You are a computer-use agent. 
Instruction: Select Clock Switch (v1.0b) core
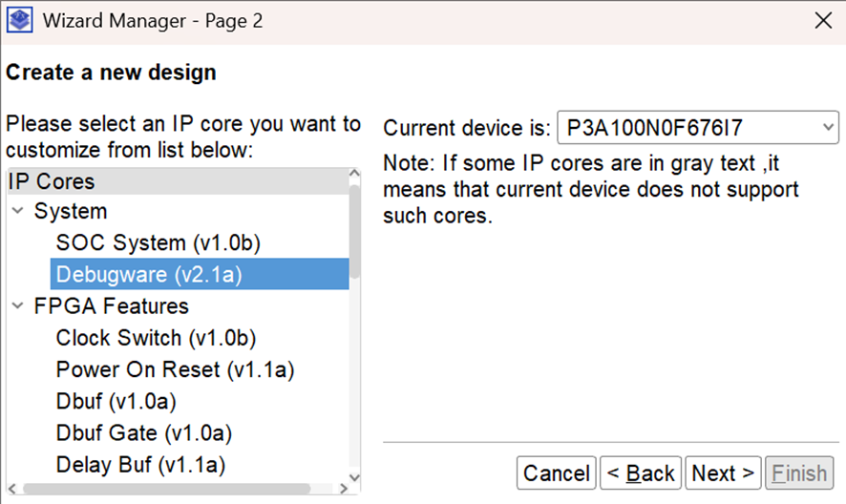coord(156,338)
